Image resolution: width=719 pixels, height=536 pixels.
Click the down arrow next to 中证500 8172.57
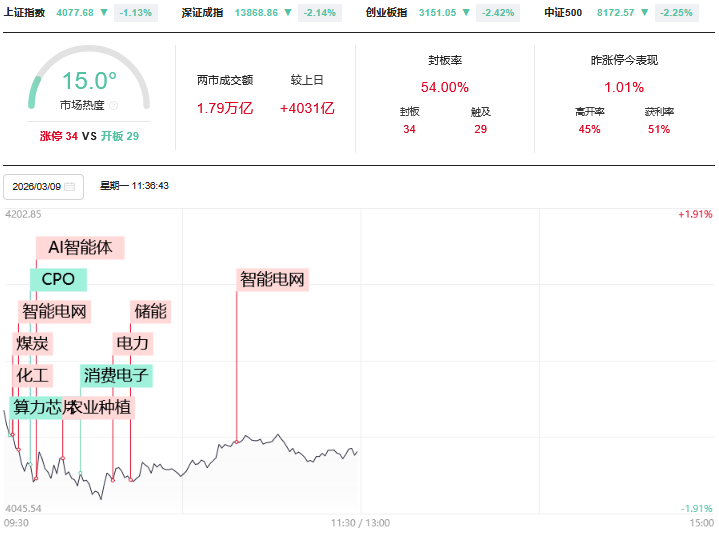(646, 13)
